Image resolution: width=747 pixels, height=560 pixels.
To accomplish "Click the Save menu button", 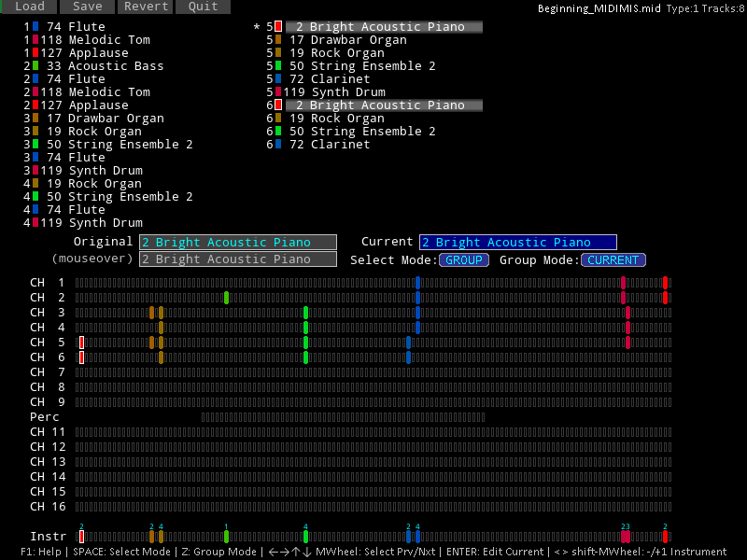I will 88,7.
